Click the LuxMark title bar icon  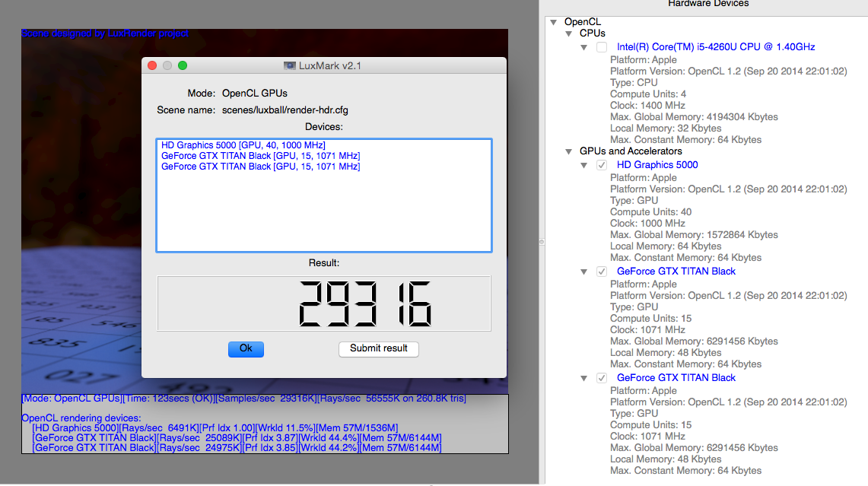tap(290, 66)
